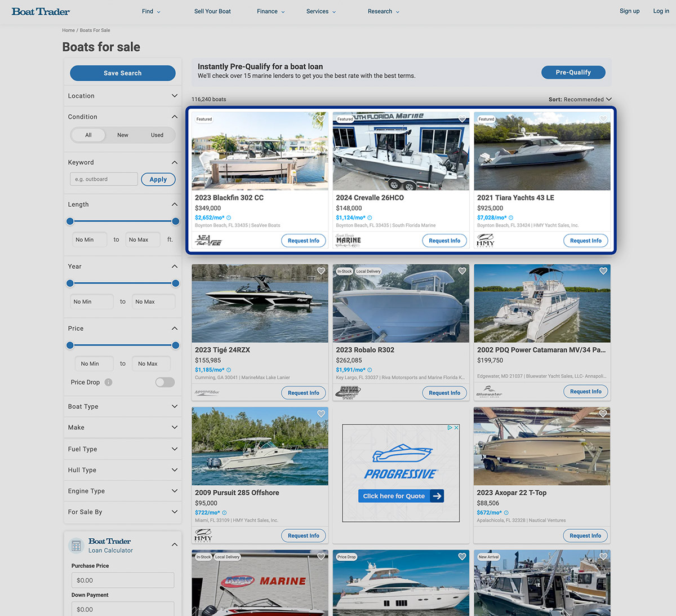Go to Home breadcrumb link
This screenshot has height=616, width=676.
point(68,30)
